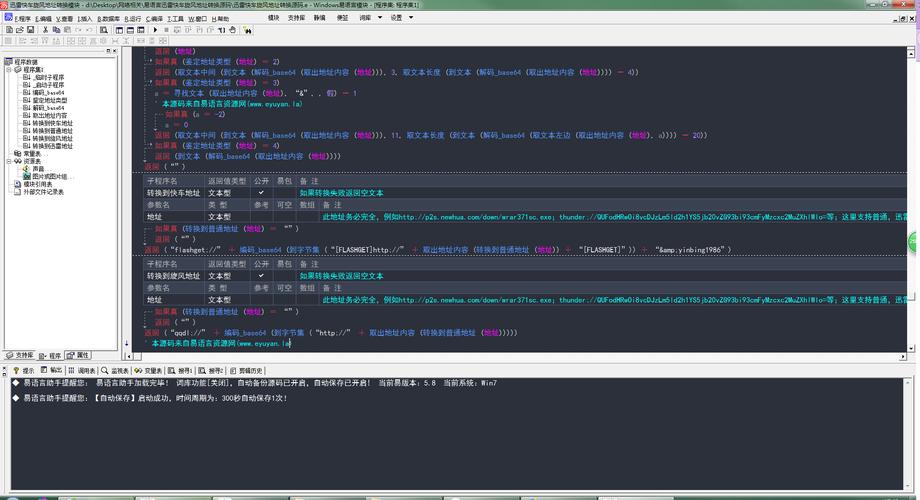Open the 编译 menu

point(156,18)
